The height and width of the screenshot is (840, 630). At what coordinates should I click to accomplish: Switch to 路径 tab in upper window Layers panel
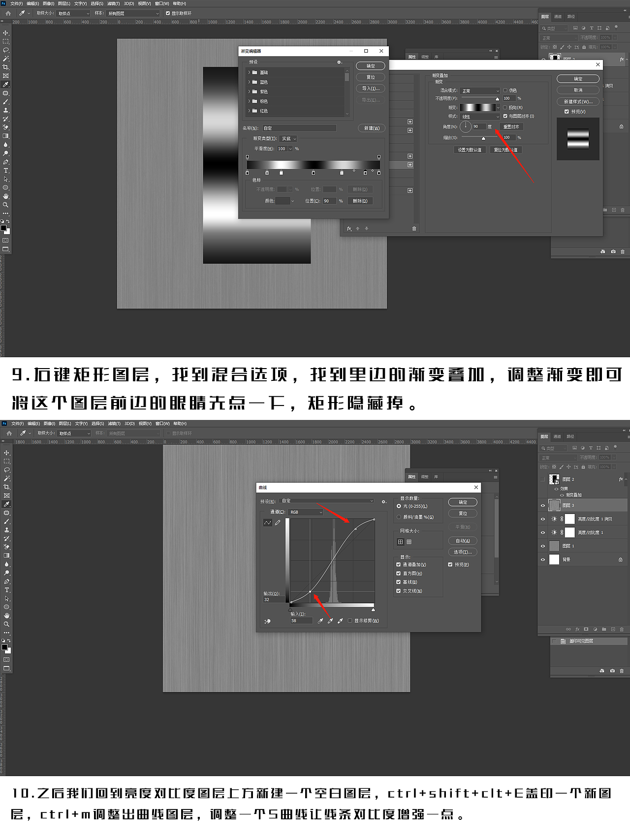(571, 16)
